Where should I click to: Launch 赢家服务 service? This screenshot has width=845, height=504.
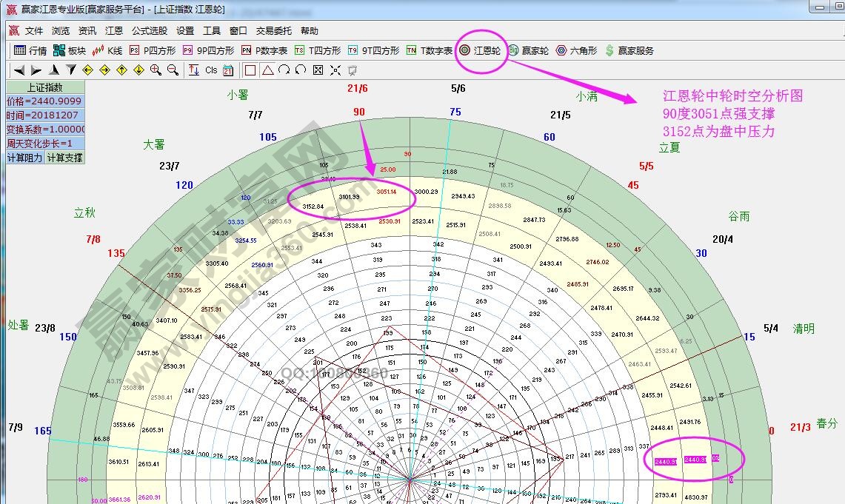click(x=635, y=51)
